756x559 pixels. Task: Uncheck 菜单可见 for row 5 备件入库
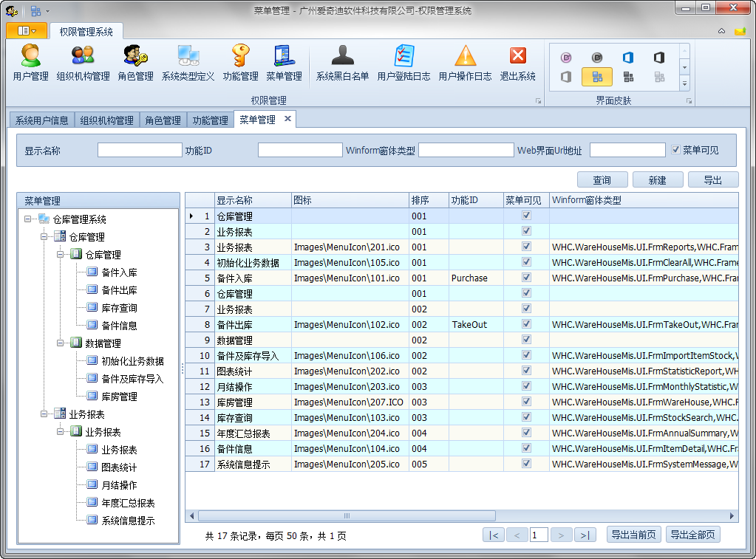click(526, 278)
